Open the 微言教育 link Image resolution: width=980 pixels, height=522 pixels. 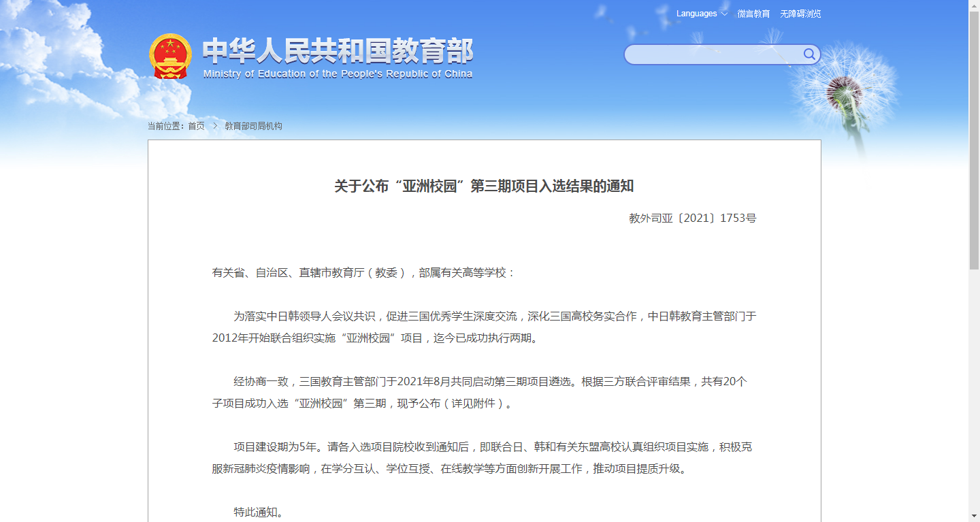(754, 14)
